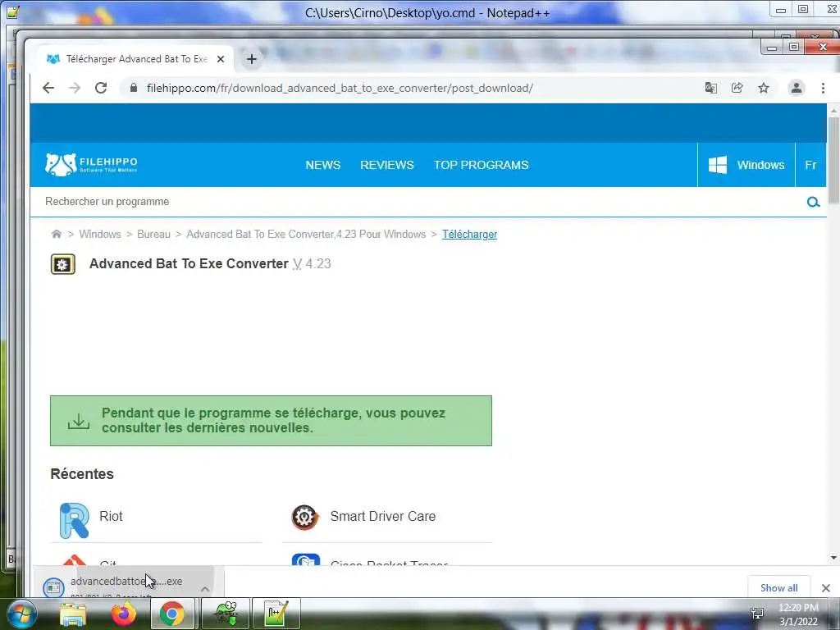840x630 pixels.
Task: Bookmark this page with the star
Action: click(764, 88)
